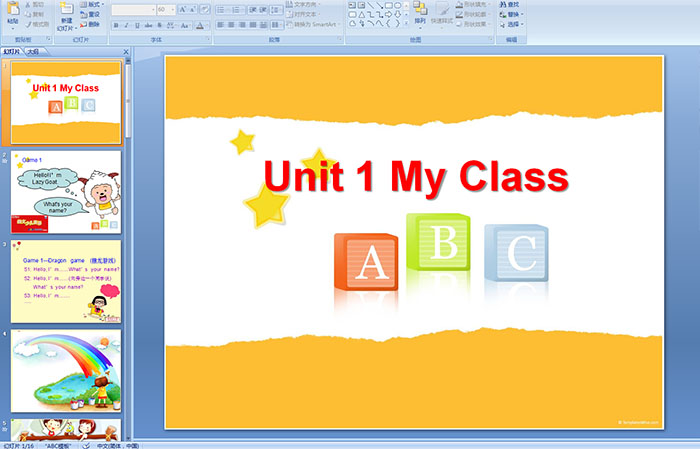Click the Clear Formatting eraser icon
The height and width of the screenshot is (449, 700).
click(x=205, y=9)
